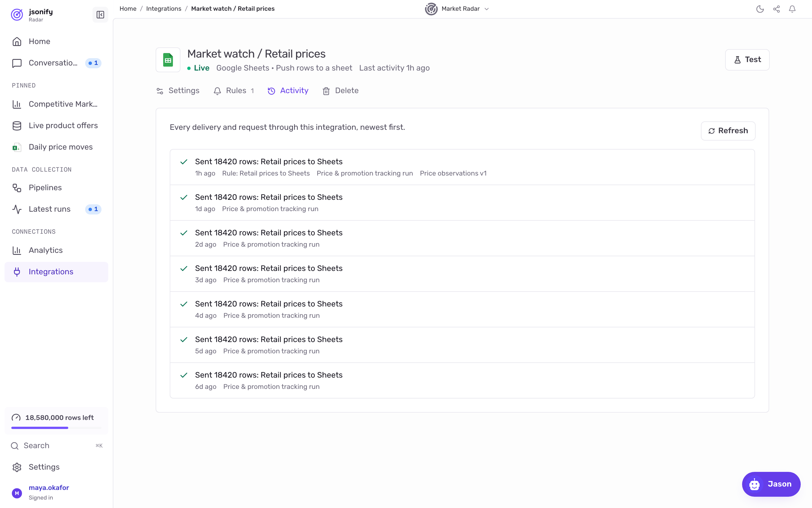Click the Latest runs notification badge
Image resolution: width=812 pixels, height=508 pixels.
pyautogui.click(x=93, y=209)
